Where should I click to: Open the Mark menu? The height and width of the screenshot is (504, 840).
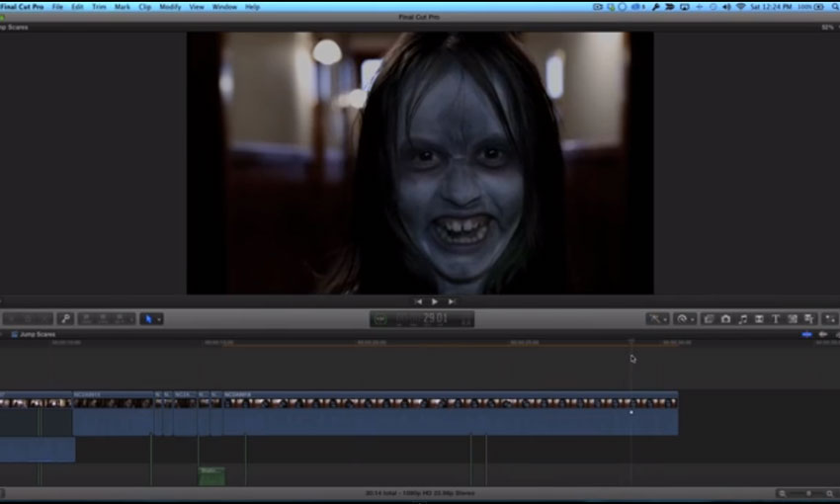click(x=123, y=7)
